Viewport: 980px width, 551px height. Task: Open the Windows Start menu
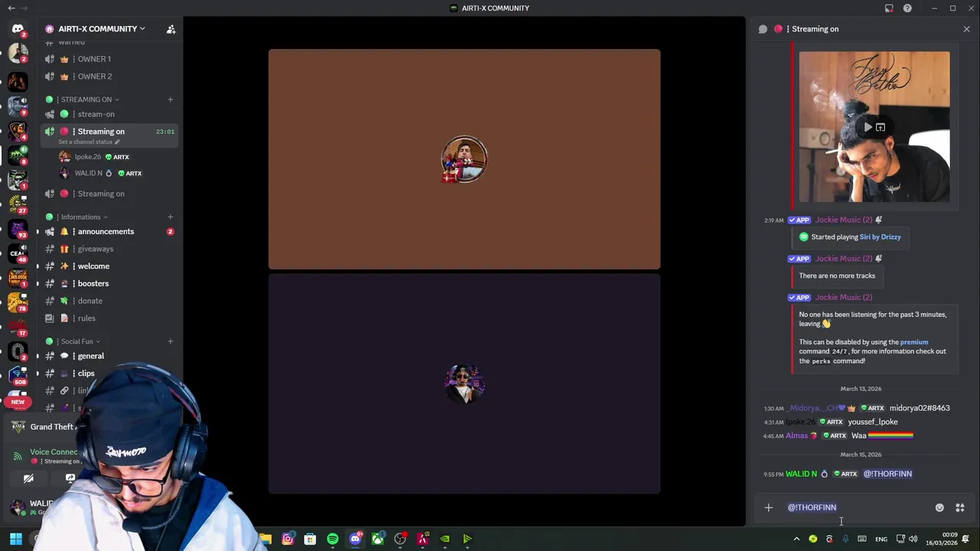[15, 539]
